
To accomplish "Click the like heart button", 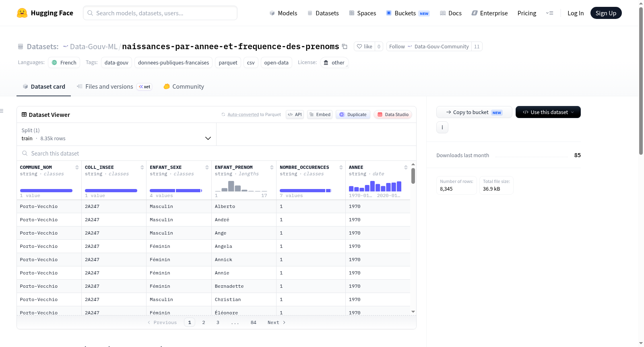I will tap(364, 46).
